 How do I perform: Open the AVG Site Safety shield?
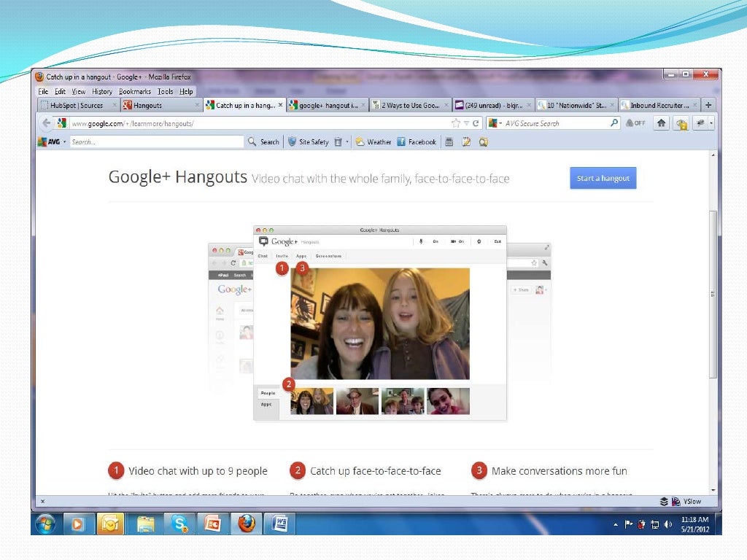tap(308, 141)
